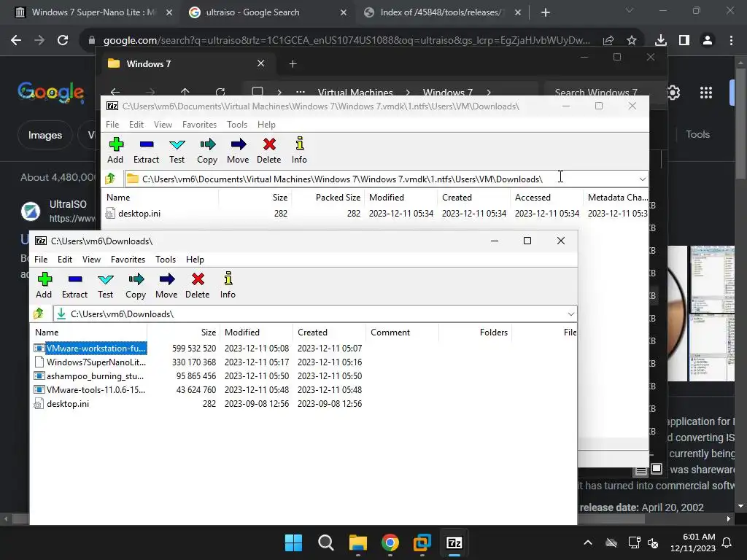Click Add in the vmdk 7-Zip window
The height and width of the screenshot is (560, 747).
click(115, 150)
